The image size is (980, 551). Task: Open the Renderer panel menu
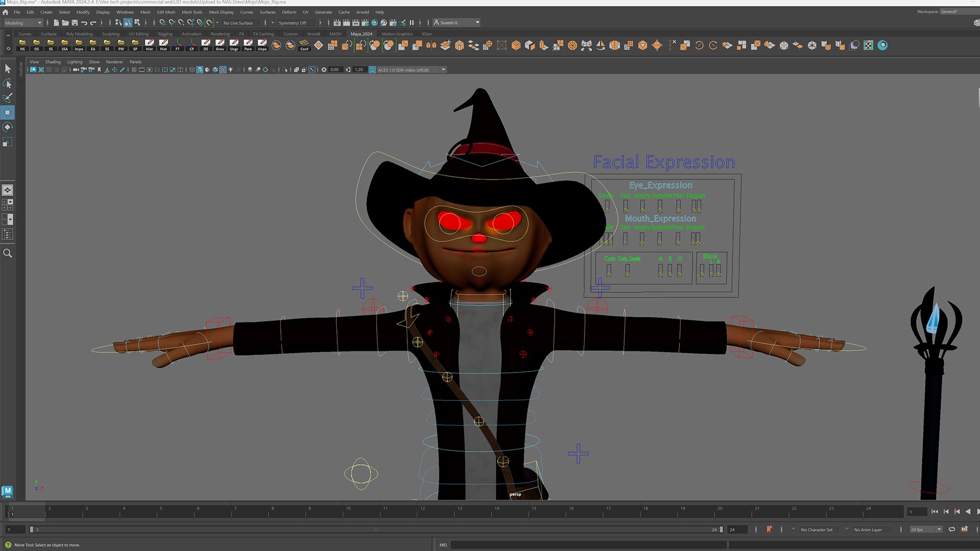(114, 62)
